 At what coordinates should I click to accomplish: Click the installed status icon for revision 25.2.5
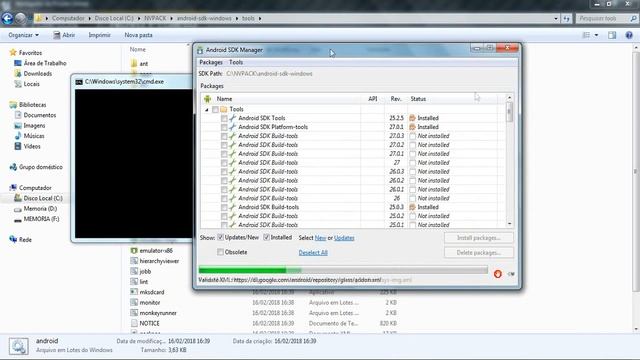(x=413, y=118)
